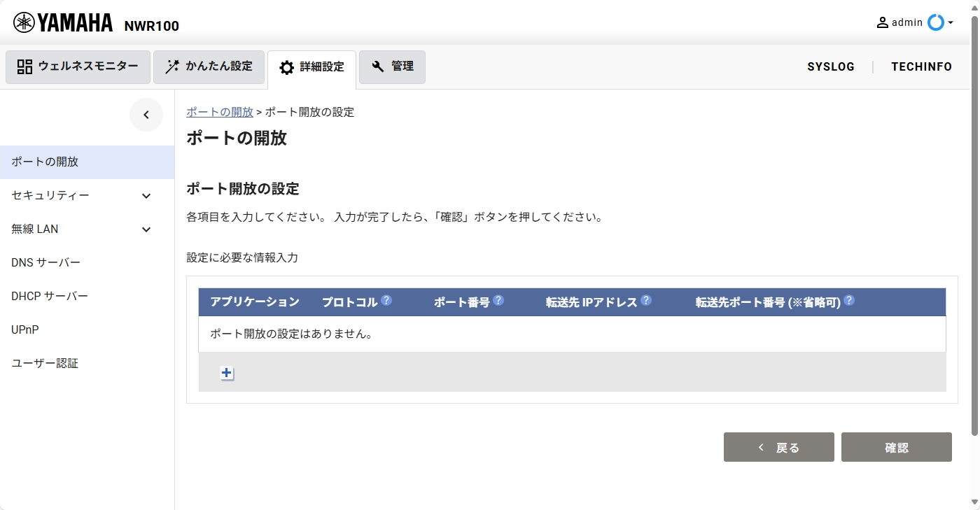Open the 管理 tab
This screenshot has width=980, height=510.
392,67
